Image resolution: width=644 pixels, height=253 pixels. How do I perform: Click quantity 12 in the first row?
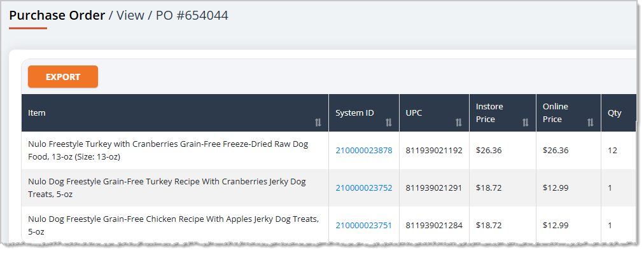(612, 151)
